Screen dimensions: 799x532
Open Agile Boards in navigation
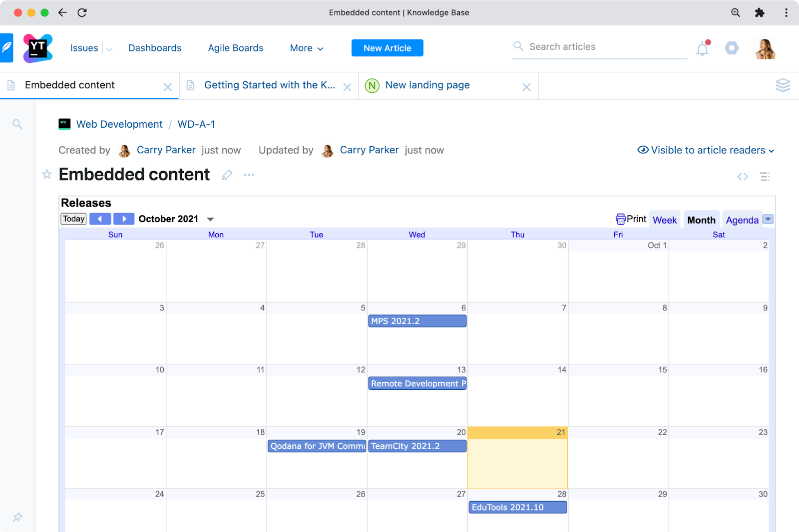click(236, 48)
